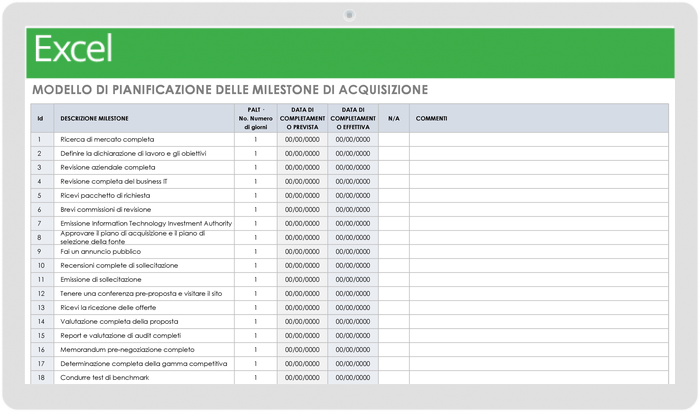This screenshot has height=412, width=700.
Task: Click prevista date in 'Revisione aziendale completa' row
Action: 302,167
